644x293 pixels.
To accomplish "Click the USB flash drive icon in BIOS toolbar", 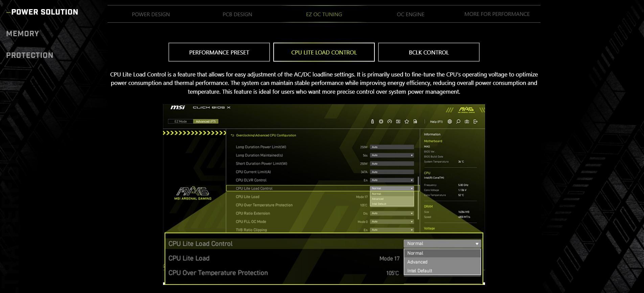I will coord(372,121).
